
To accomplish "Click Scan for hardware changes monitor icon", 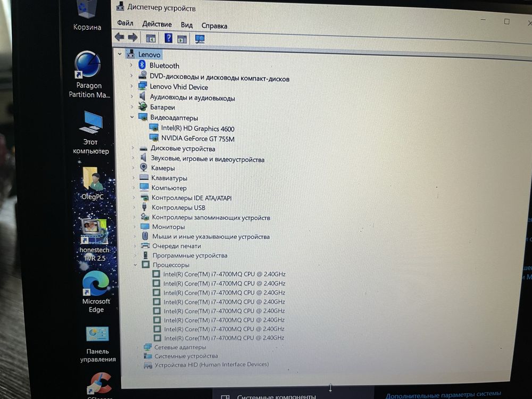I will (199, 39).
